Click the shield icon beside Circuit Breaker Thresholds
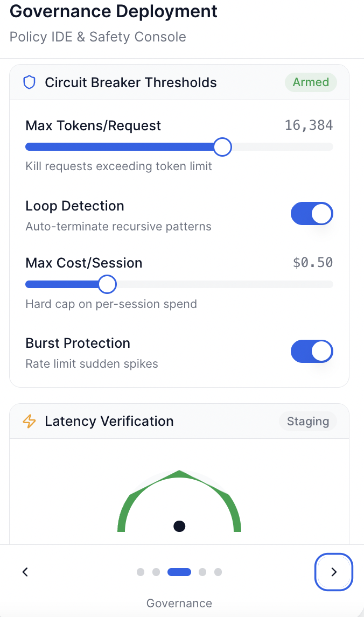Screen dimensions: 364x617 click(x=29, y=82)
